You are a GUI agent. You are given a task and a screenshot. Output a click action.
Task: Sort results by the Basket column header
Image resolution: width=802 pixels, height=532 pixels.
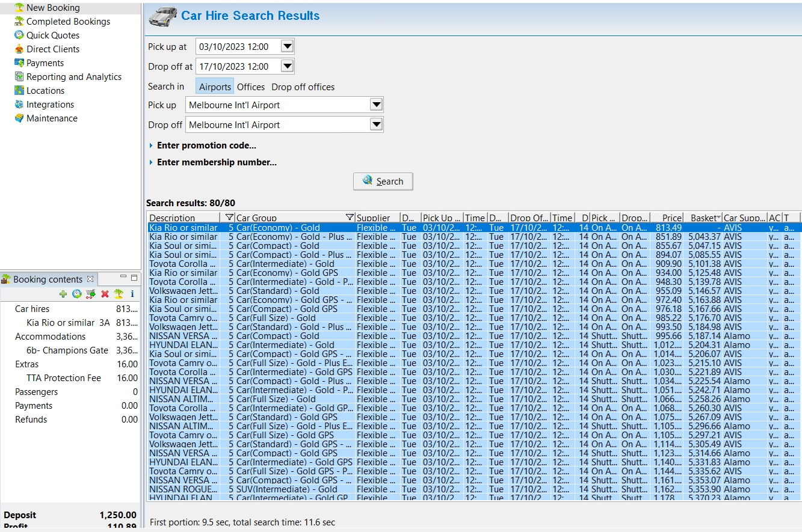click(703, 218)
